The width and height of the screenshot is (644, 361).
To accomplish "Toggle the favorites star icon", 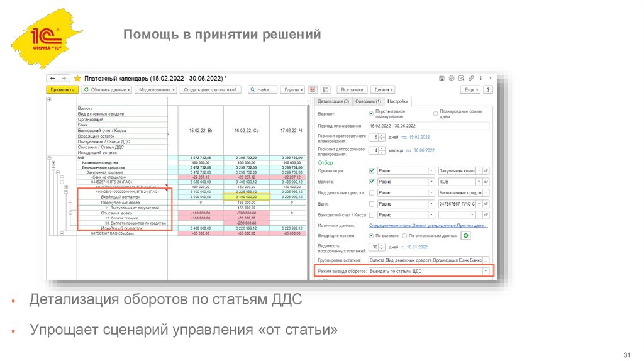I will tap(77, 79).
